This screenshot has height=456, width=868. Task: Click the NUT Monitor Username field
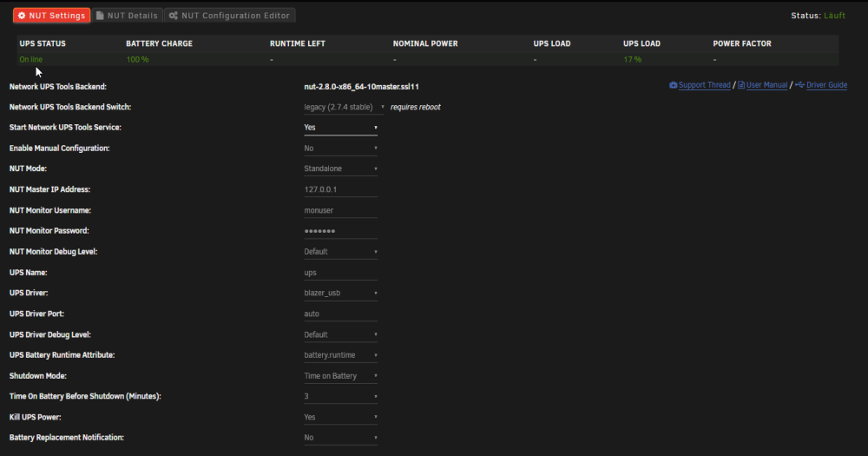(x=340, y=210)
